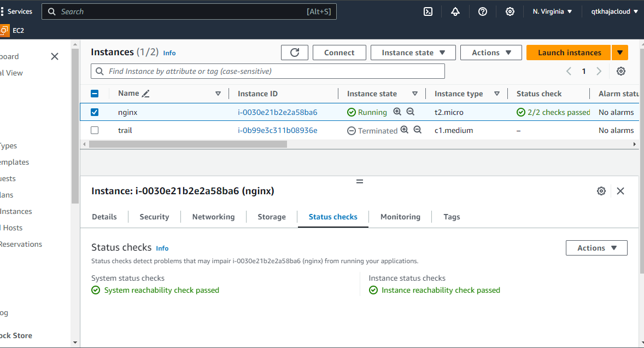Expand the Instance state dropdown
This screenshot has width=644, height=348.
coord(413,53)
